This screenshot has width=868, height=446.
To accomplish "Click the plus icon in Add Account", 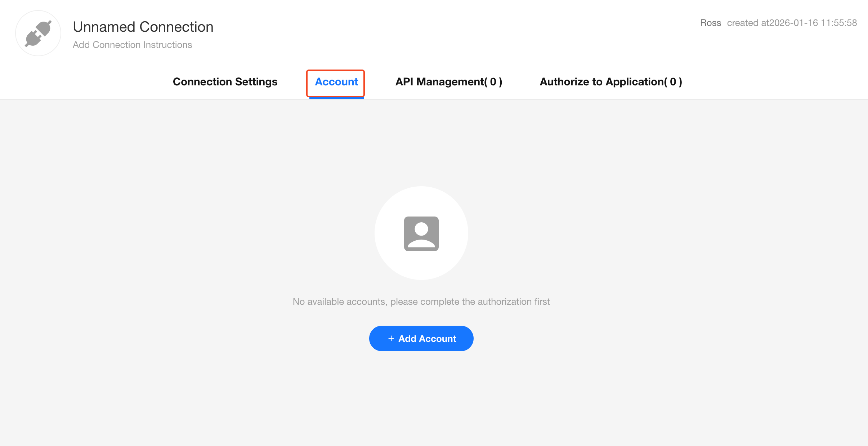I will click(x=391, y=339).
